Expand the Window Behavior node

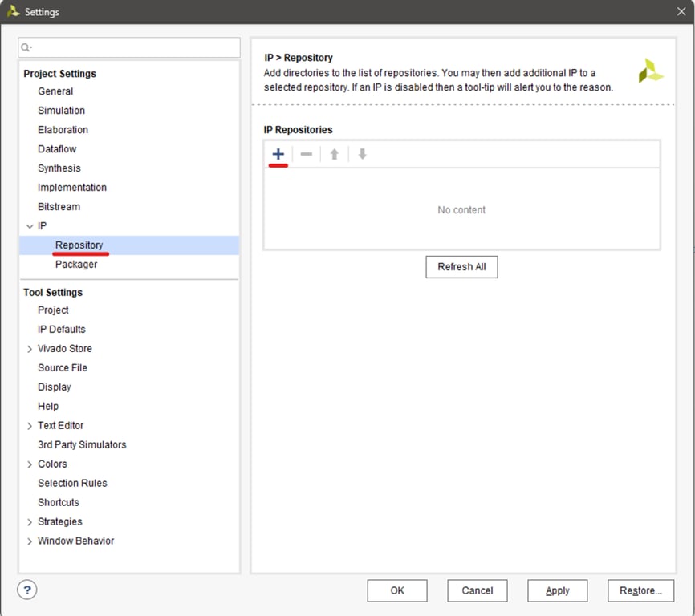pos(30,541)
